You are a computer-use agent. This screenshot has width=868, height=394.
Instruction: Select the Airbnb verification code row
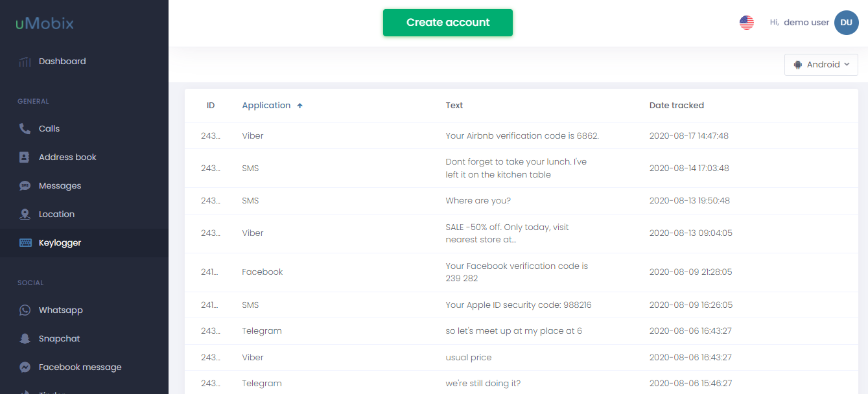pyautogui.click(x=521, y=136)
